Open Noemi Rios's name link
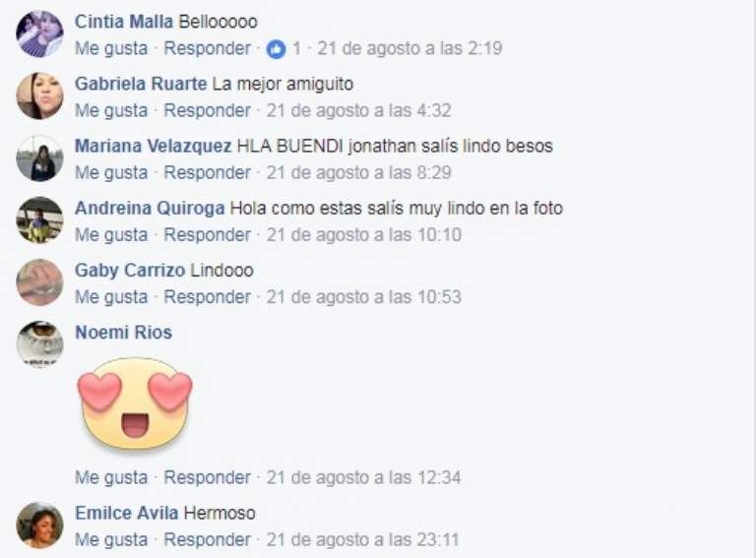The width and height of the screenshot is (756, 558). [x=123, y=333]
